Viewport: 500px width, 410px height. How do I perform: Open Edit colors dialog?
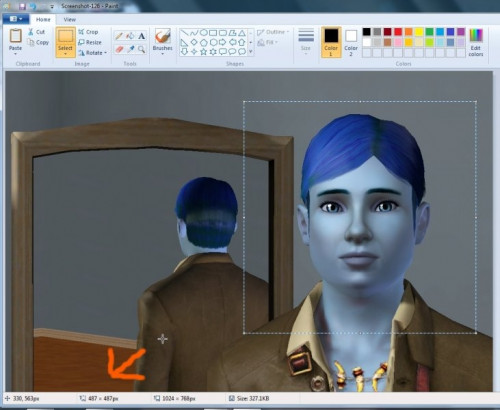pyautogui.click(x=476, y=42)
